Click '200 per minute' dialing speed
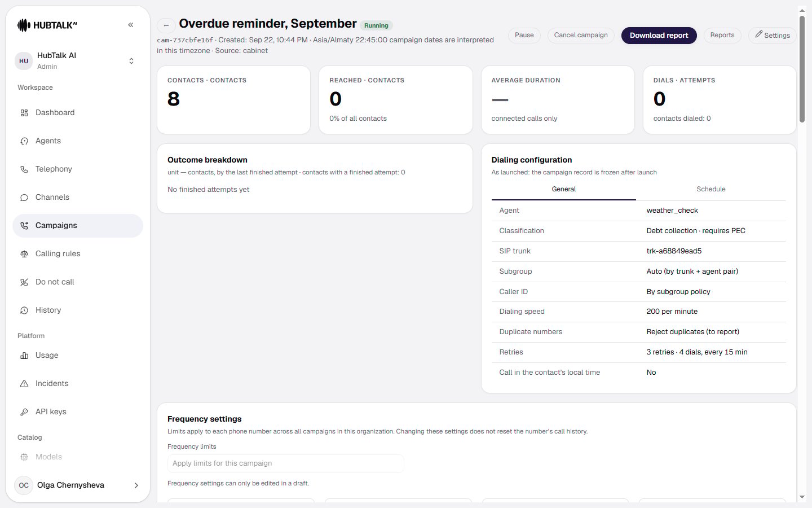This screenshot has height=508, width=812. [672, 312]
